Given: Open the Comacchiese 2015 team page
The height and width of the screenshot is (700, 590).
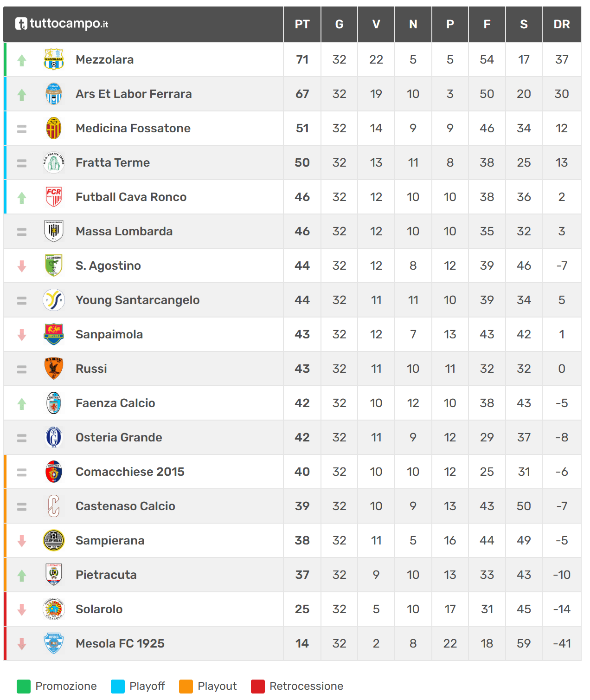Looking at the screenshot, I should coord(130,472).
